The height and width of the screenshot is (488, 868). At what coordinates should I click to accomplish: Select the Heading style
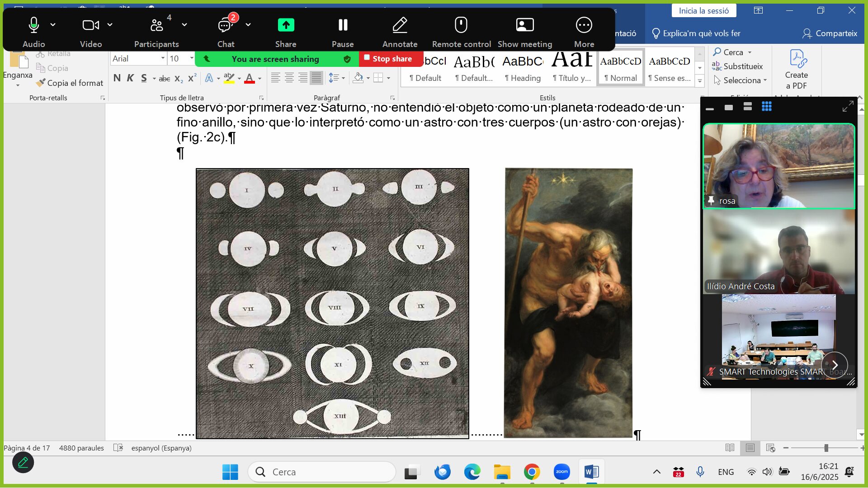[x=523, y=68]
